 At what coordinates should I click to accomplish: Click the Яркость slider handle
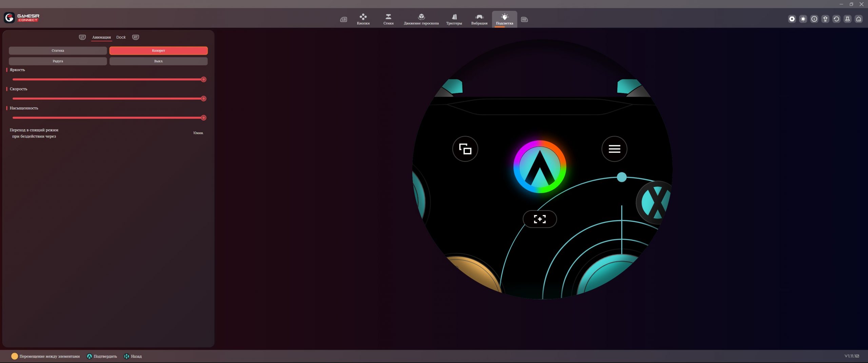pyautogui.click(x=203, y=80)
